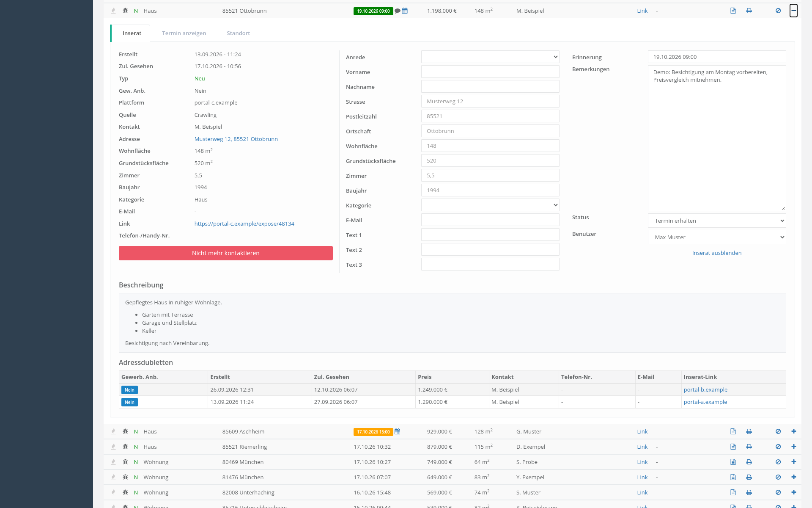Print the 81476 München listing
Screen dimensions: 812x508
click(749, 477)
